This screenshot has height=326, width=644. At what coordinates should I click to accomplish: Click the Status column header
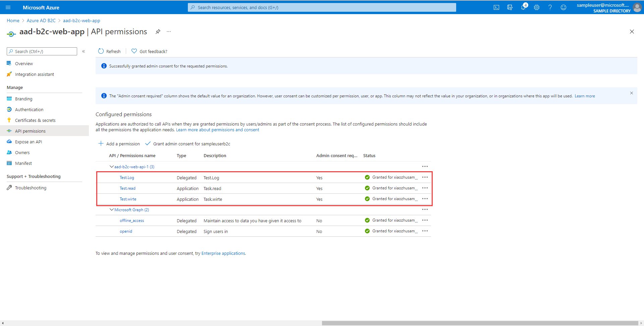tap(369, 156)
